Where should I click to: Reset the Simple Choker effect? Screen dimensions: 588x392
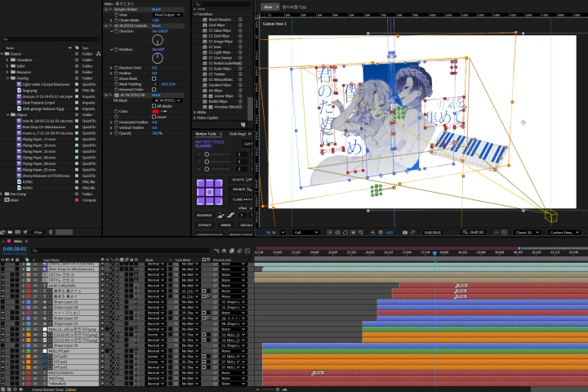tap(156, 9)
